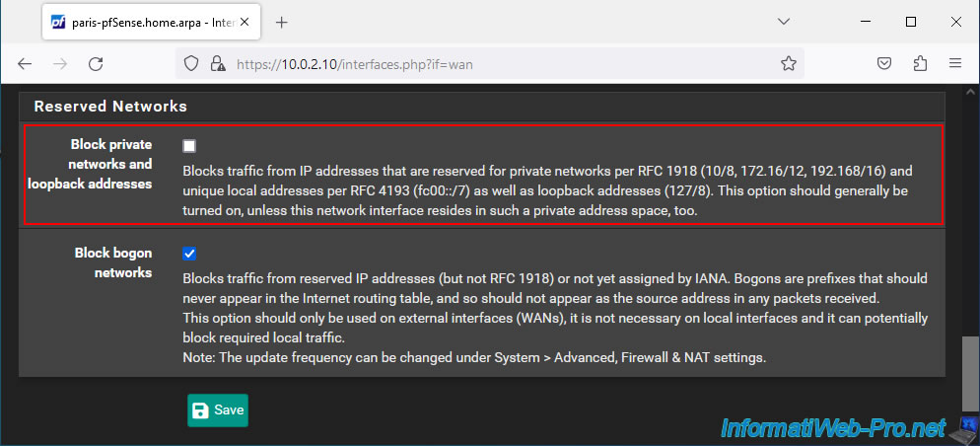This screenshot has width=980, height=446.
Task: Open the Firefox hamburger menu
Action: click(x=955, y=64)
